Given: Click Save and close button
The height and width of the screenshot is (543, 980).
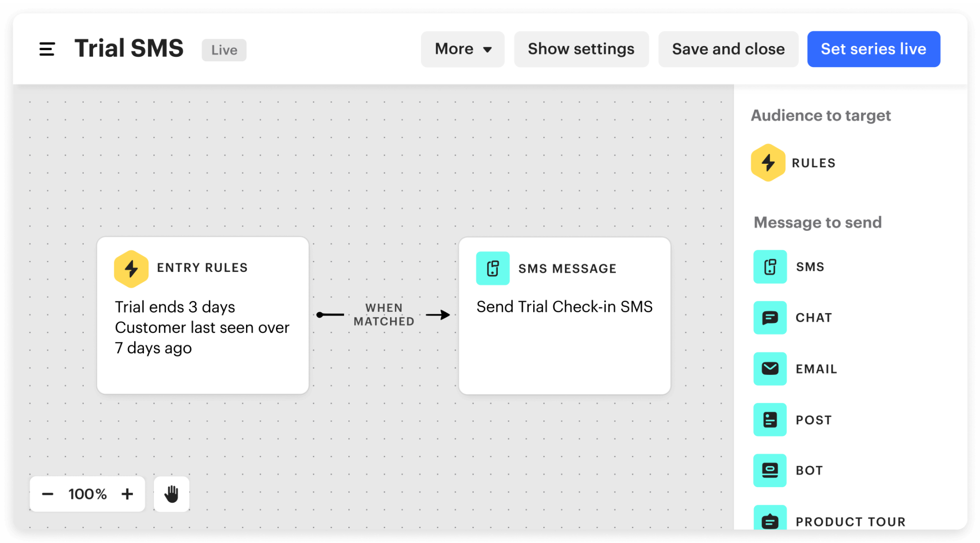Looking at the screenshot, I should pyautogui.click(x=728, y=49).
